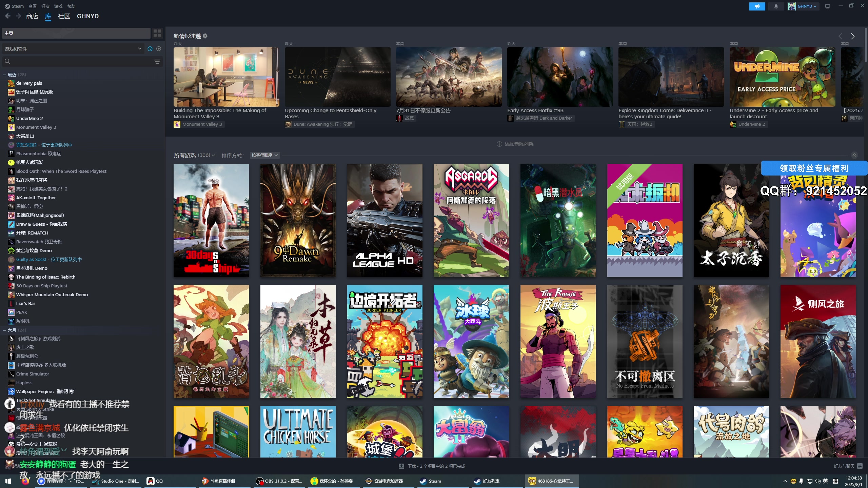Viewport: 868px width, 488px height.
Task: Select Monument Valley 3 in the sidebar
Action: coord(36,127)
